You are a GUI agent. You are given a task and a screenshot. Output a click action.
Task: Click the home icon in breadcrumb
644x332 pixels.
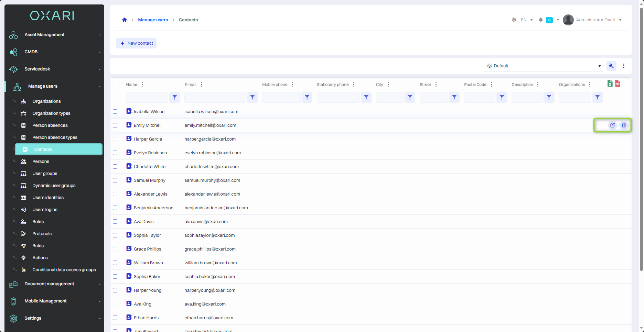(125, 20)
